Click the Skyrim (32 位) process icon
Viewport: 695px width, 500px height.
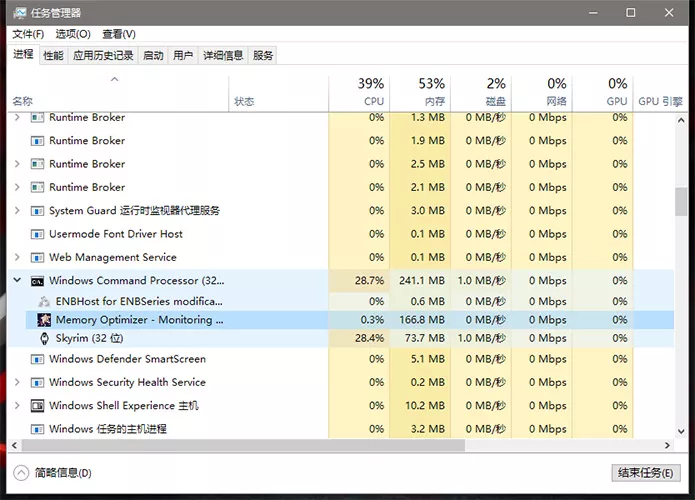coord(44,339)
